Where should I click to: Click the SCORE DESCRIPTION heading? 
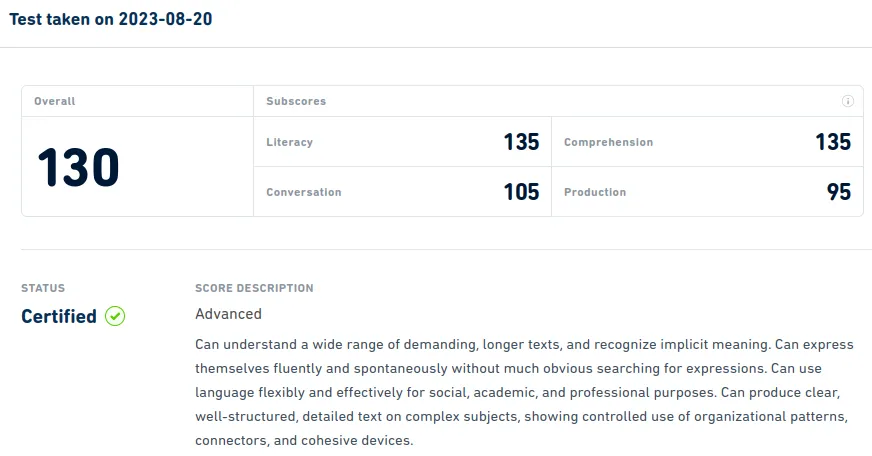click(254, 288)
